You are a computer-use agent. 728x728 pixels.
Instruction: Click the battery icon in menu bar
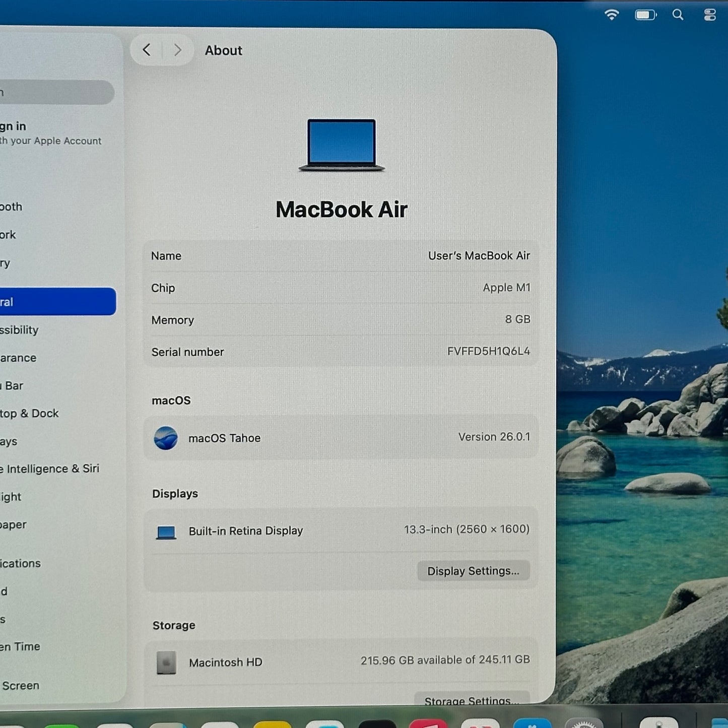tap(645, 15)
